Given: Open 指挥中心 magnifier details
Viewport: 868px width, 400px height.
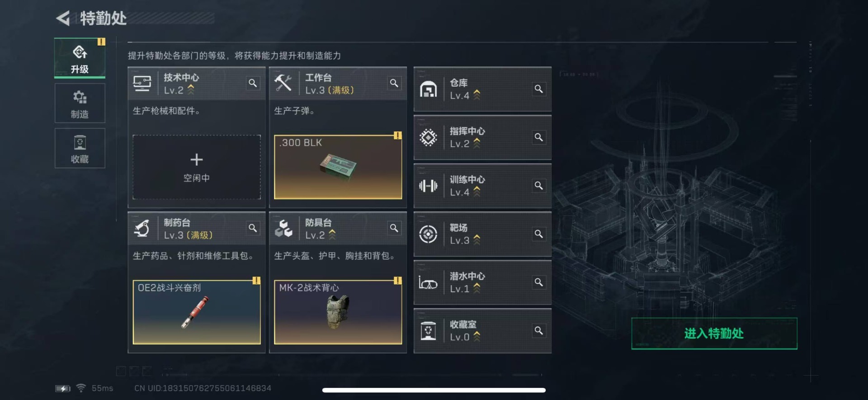Looking at the screenshot, I should click(538, 137).
